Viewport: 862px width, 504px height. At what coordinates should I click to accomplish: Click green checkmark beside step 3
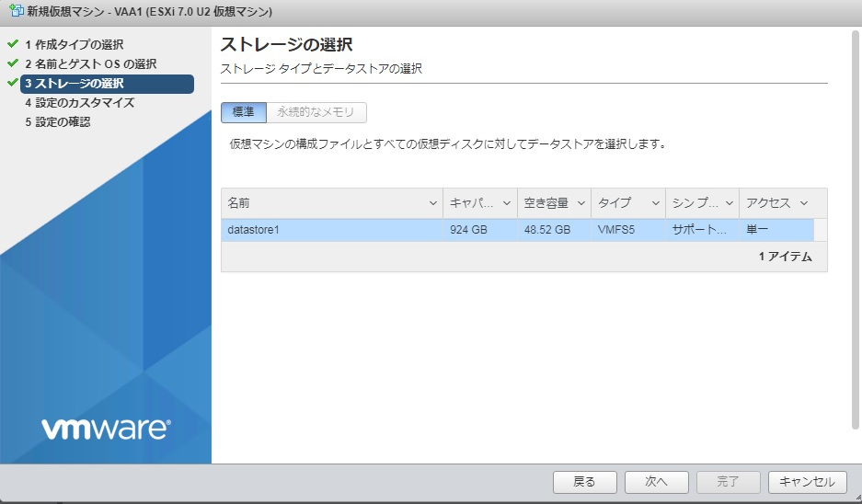pyautogui.click(x=12, y=83)
